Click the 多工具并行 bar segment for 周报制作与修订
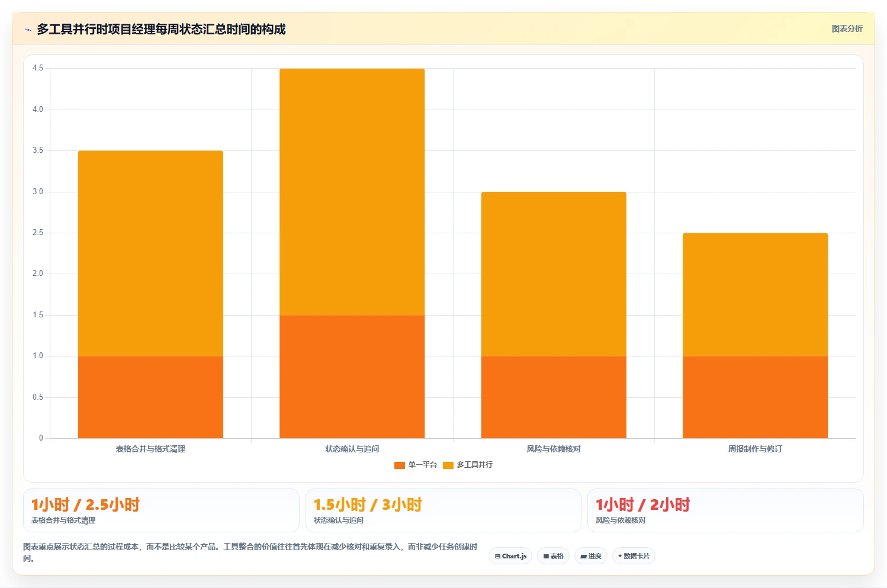This screenshot has height=588, width=887. [756, 295]
